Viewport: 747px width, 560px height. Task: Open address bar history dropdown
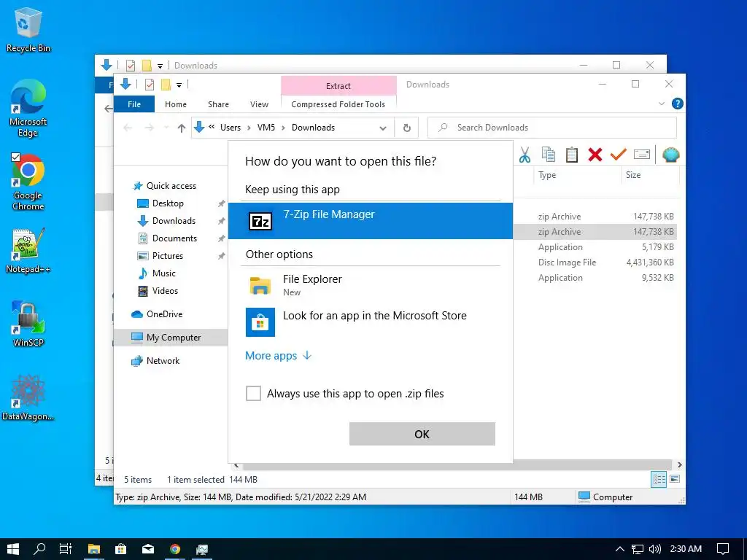tap(382, 128)
